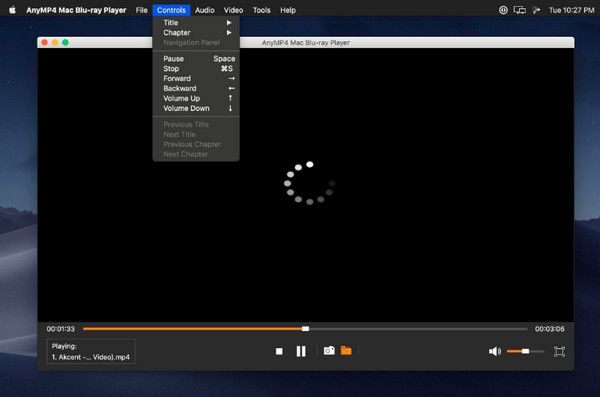Open the display mirroring menu bar icon
The width and height of the screenshot is (600, 397).
click(x=519, y=10)
